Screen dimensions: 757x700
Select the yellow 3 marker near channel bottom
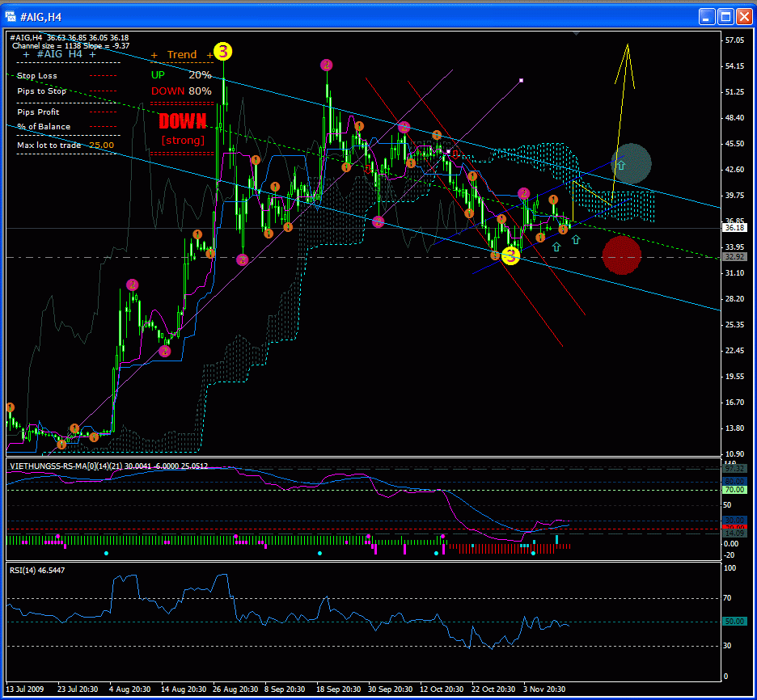510,256
